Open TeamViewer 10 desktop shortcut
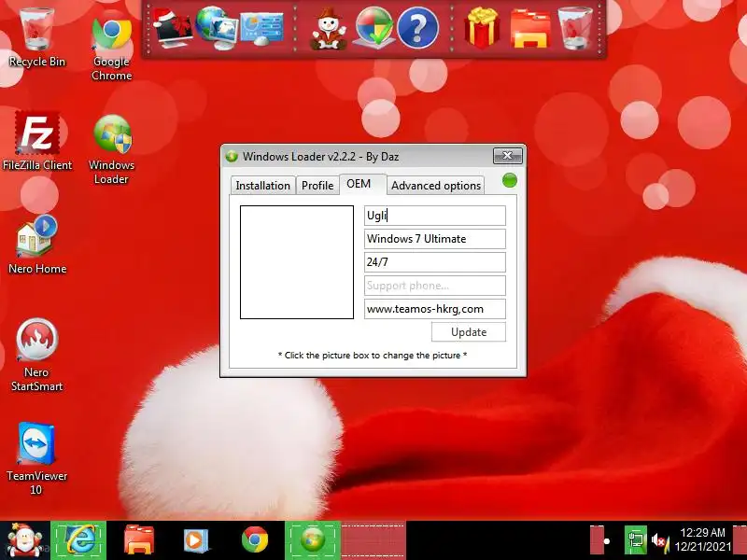747x560 pixels. pyautogui.click(x=36, y=459)
